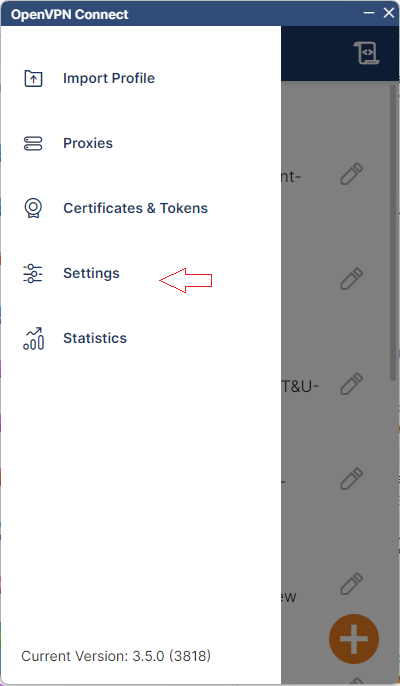Click the Proxies stacked-servers icon
This screenshot has width=400, height=686.
[x=33, y=144]
